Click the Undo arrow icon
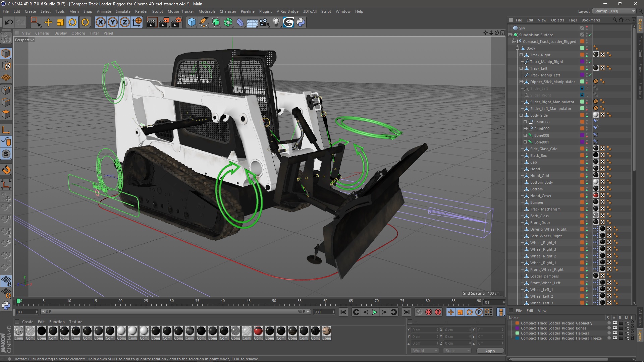 (x=9, y=22)
